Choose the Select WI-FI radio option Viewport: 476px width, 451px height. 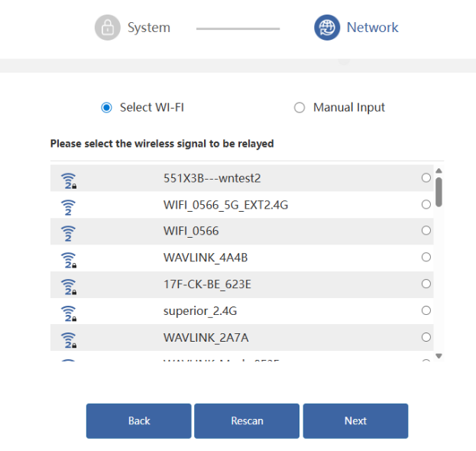point(106,108)
